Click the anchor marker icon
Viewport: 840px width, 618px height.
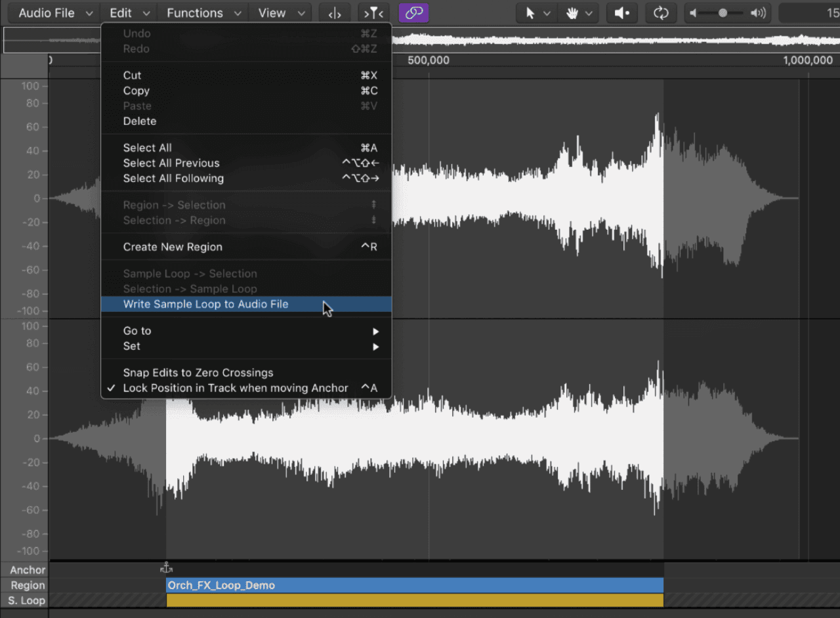166,568
